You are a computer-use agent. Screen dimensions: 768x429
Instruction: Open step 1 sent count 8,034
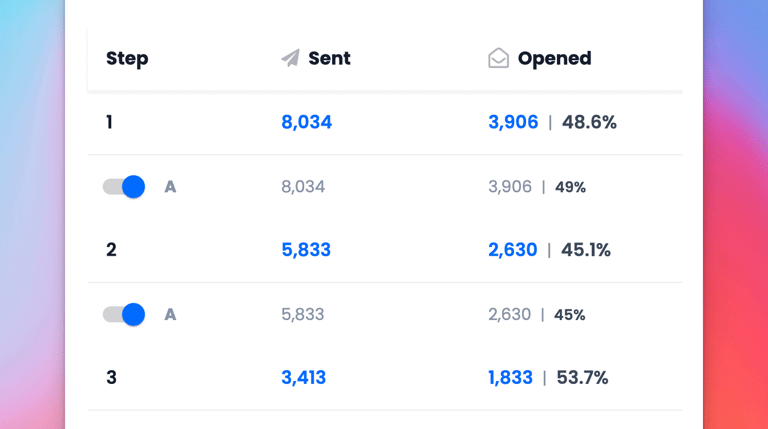(x=307, y=122)
